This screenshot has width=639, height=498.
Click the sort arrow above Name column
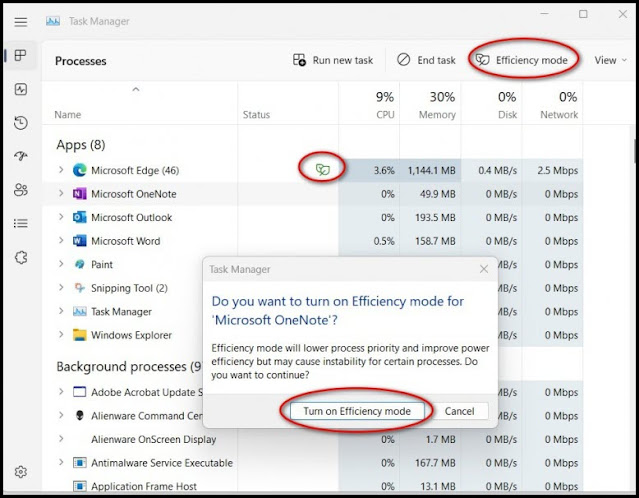click(136, 89)
